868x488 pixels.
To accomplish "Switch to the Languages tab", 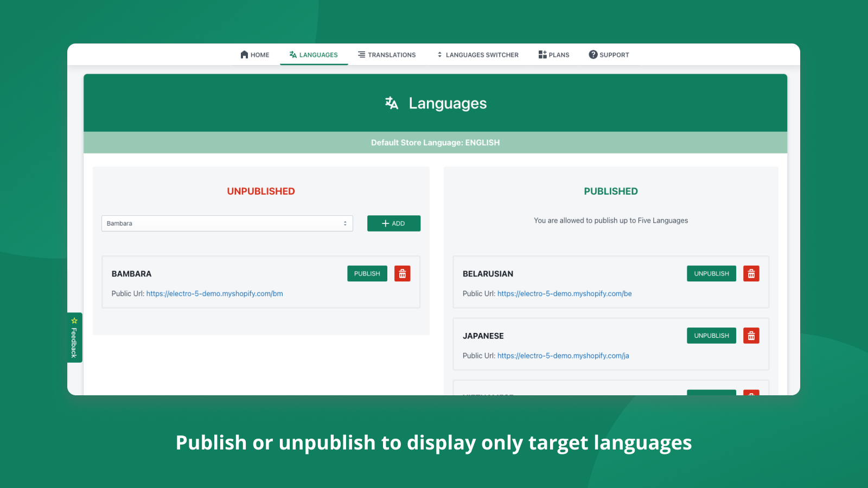I will [314, 55].
